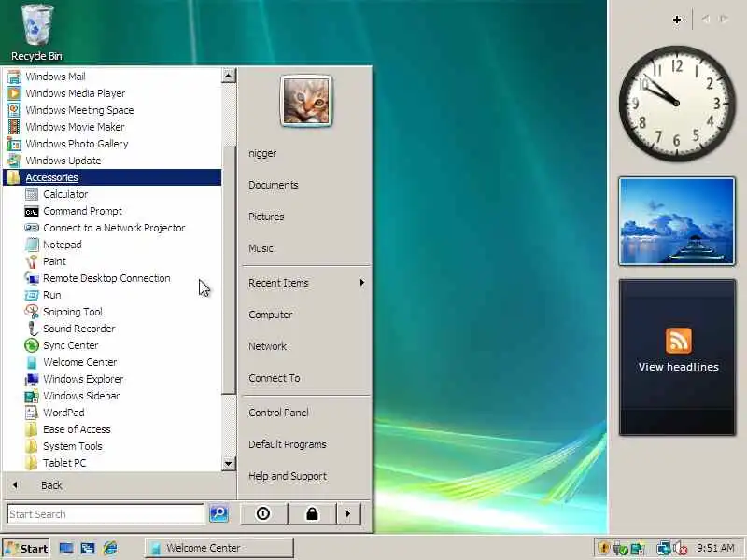Click the security shield tray icon
Viewport: 747px width, 560px height.
603,548
